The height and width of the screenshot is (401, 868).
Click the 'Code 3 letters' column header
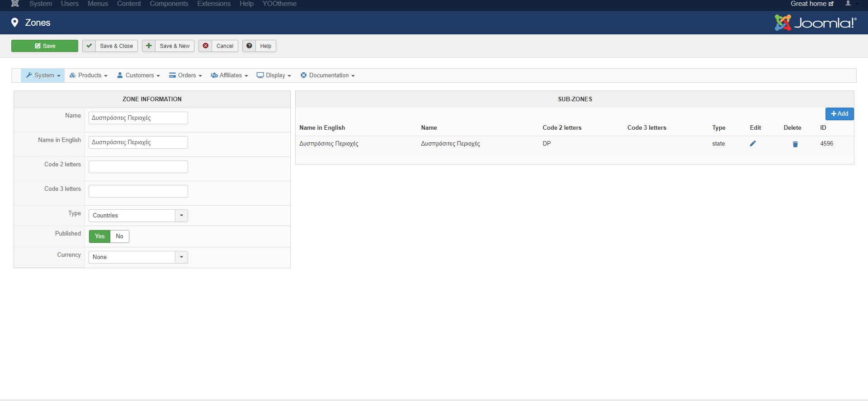point(646,128)
